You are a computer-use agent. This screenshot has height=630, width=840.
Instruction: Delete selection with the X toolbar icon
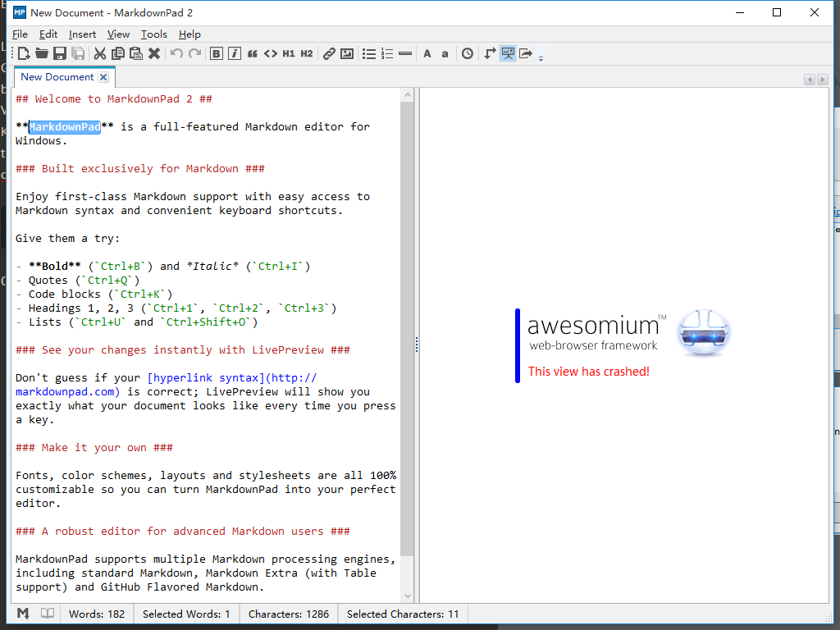pos(154,53)
